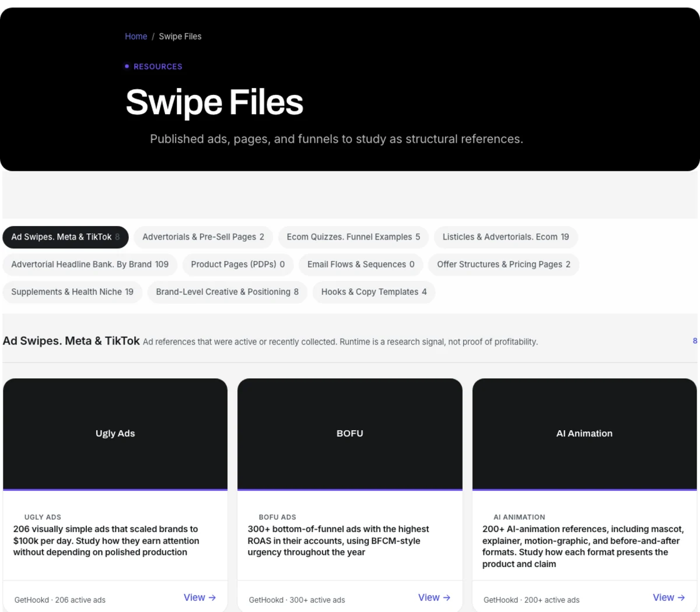Open the AI Animation card thumbnail
Image resolution: width=700 pixels, height=612 pixels.
point(584,434)
